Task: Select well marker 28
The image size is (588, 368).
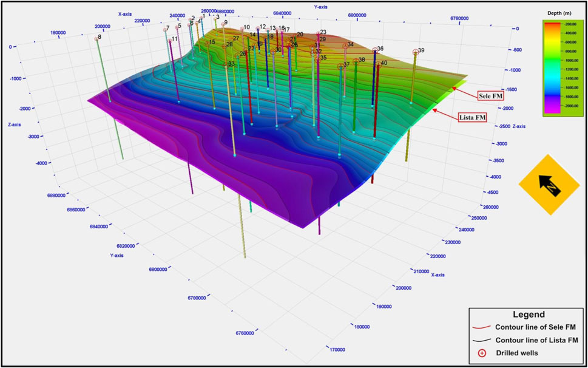Action: click(225, 47)
